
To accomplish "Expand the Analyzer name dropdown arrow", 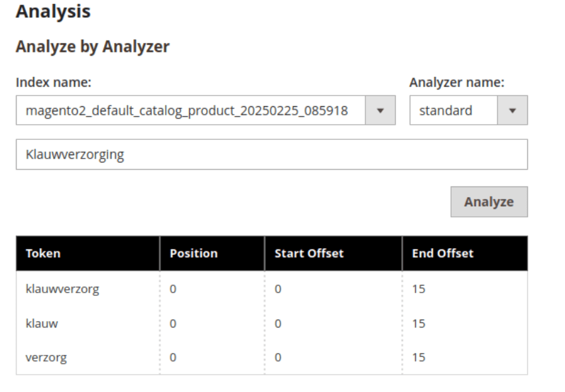I will click(x=512, y=111).
